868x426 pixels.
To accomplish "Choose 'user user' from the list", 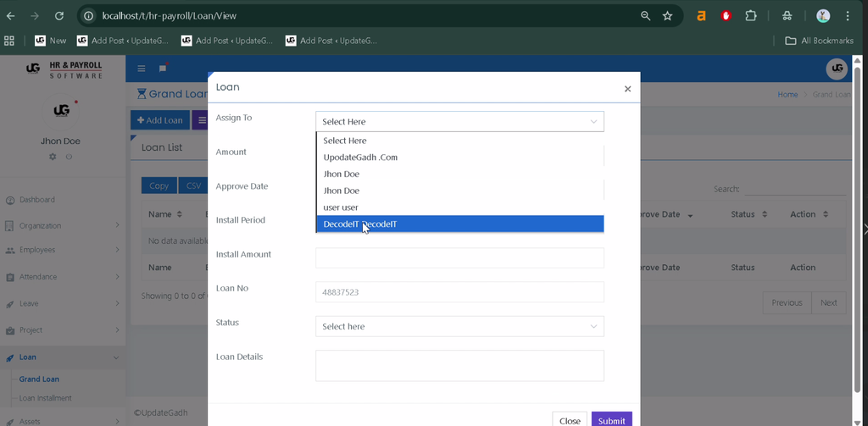I will (459, 207).
